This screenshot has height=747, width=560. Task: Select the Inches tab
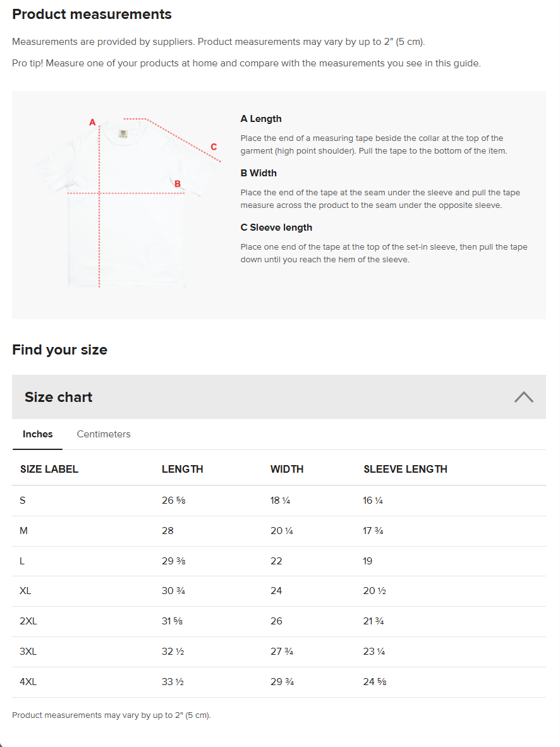pyautogui.click(x=38, y=434)
